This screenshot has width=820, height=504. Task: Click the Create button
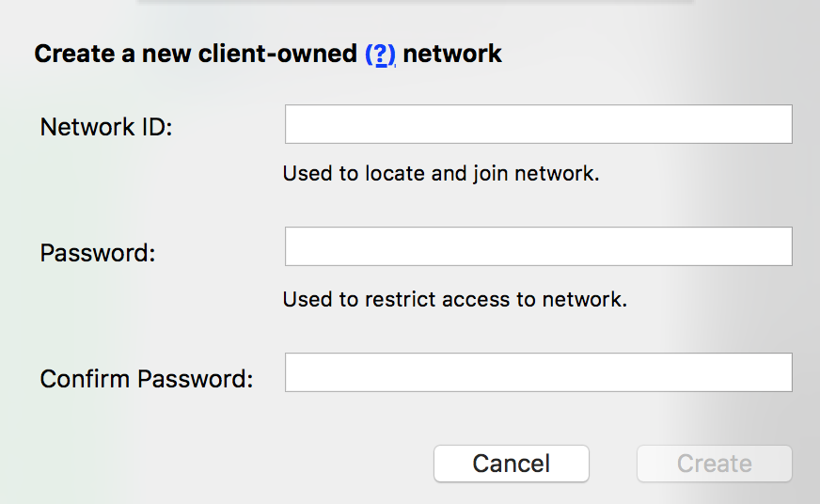coord(714,464)
